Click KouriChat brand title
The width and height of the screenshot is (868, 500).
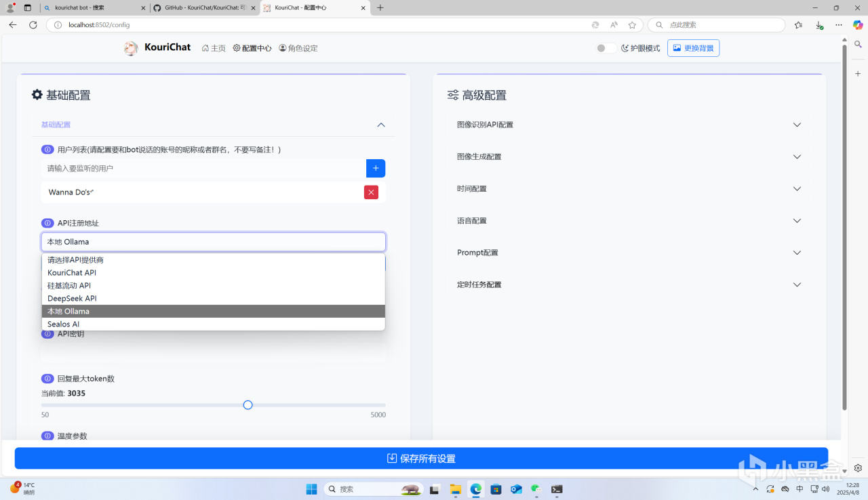point(167,47)
